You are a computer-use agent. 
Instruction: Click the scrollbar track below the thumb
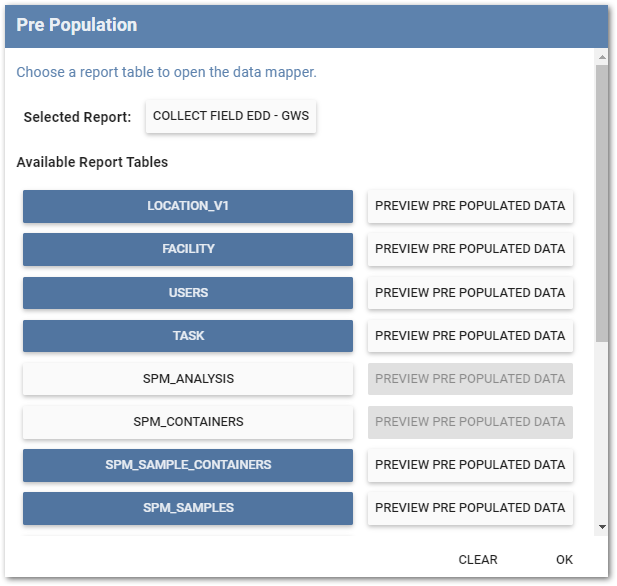tap(601, 430)
